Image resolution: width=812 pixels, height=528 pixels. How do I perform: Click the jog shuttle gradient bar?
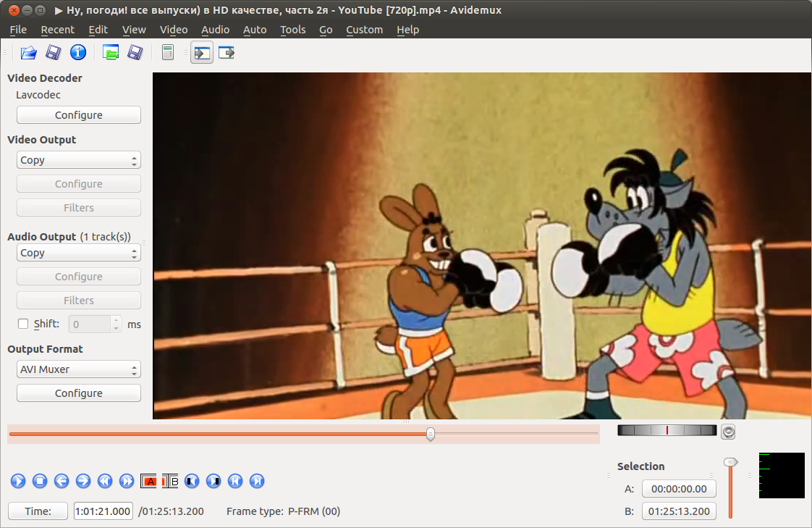coord(667,430)
